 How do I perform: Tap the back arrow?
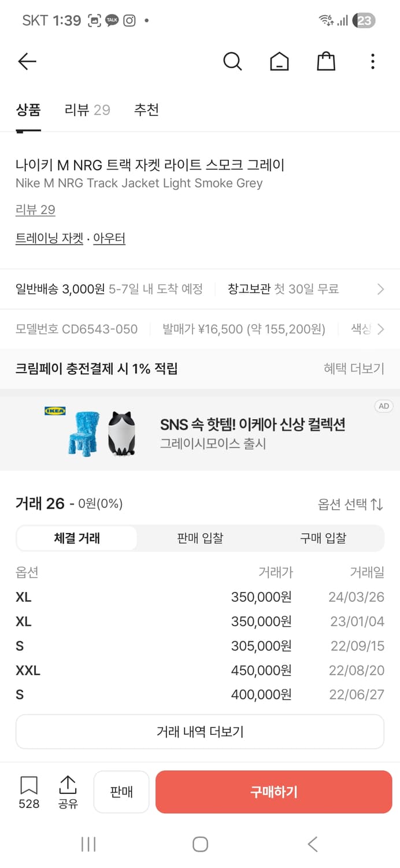click(27, 61)
